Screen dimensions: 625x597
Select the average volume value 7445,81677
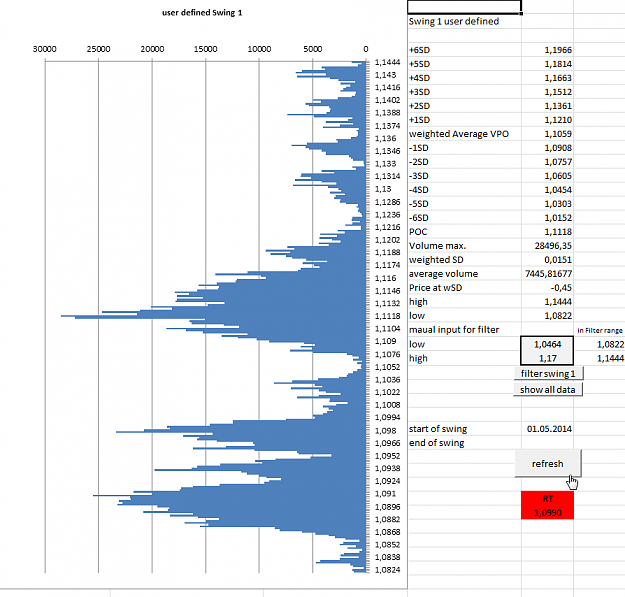click(548, 273)
